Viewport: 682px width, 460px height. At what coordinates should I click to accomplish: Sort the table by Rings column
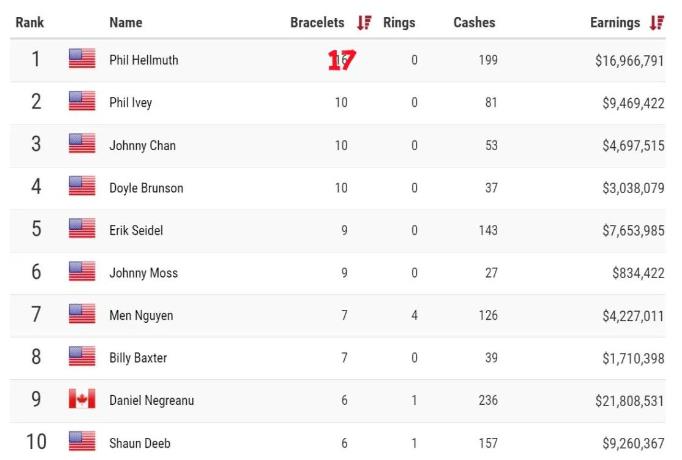pyautogui.click(x=399, y=23)
